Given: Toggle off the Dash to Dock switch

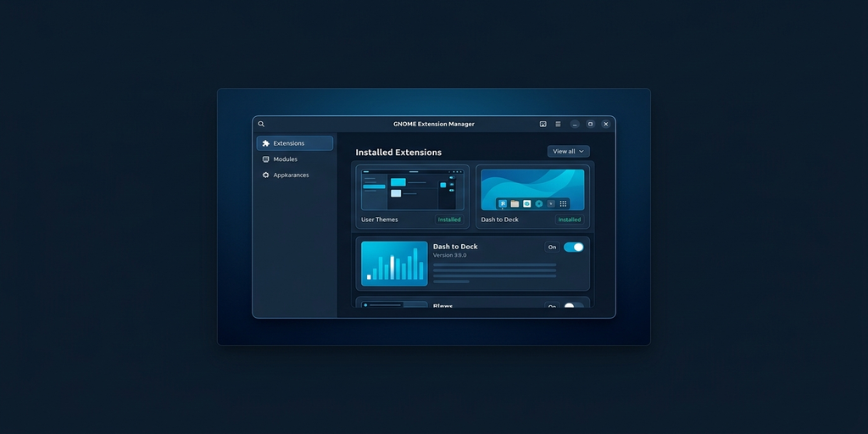Looking at the screenshot, I should (574, 248).
